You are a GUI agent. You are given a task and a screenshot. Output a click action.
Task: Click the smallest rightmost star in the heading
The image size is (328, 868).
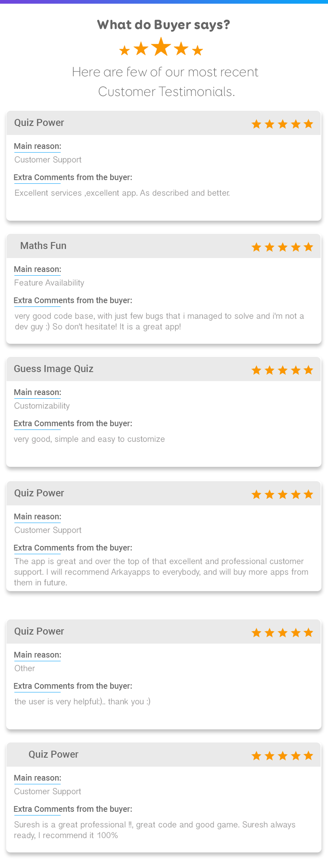[x=198, y=50]
